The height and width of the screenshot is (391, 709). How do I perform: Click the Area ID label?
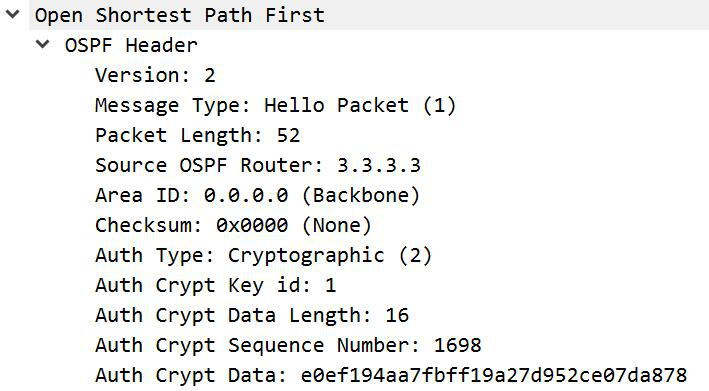pos(143,196)
